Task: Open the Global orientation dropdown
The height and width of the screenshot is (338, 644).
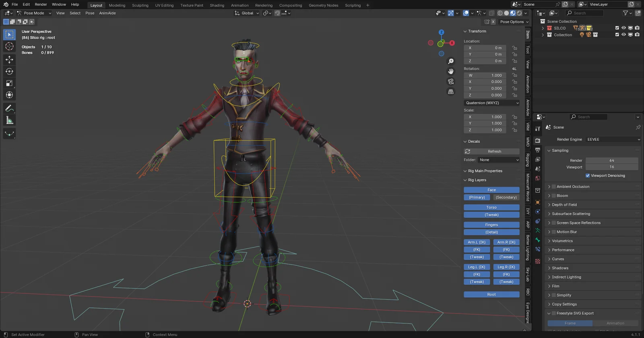Action: (247, 13)
